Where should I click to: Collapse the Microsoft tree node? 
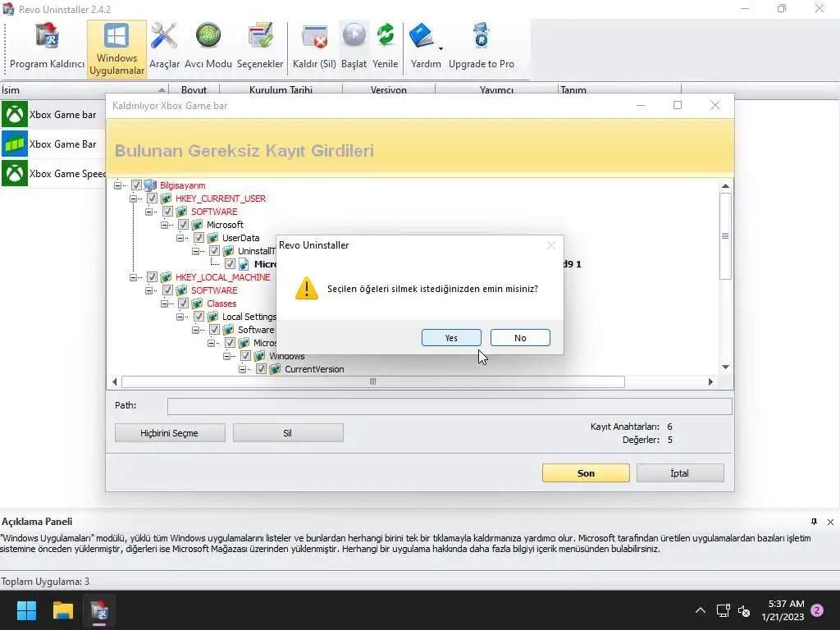coord(164,225)
